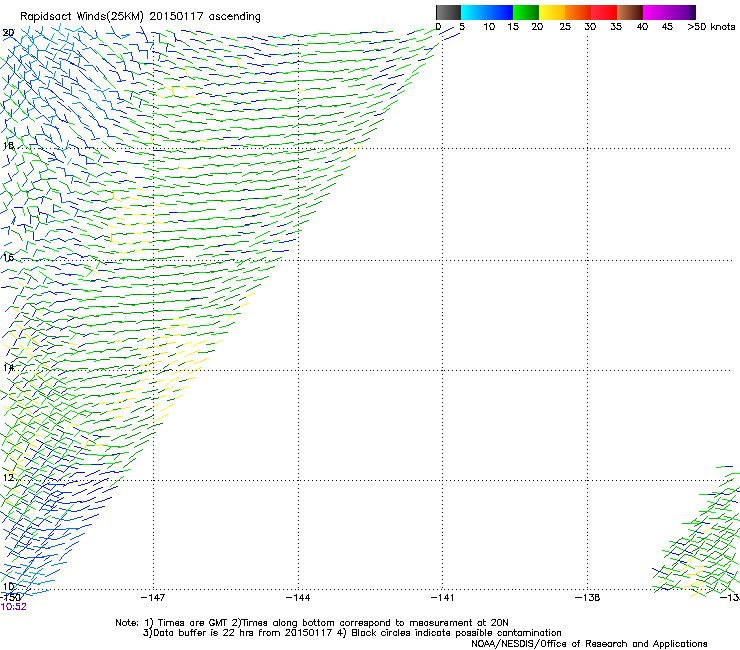Click the orange 25-30 knots color band
The image size is (740, 650).
[578, 12]
